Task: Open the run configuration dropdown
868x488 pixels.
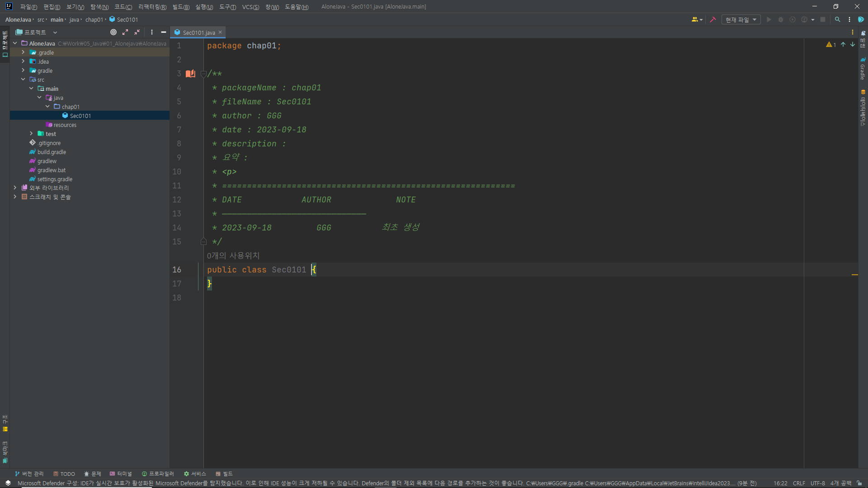Action: [741, 19]
